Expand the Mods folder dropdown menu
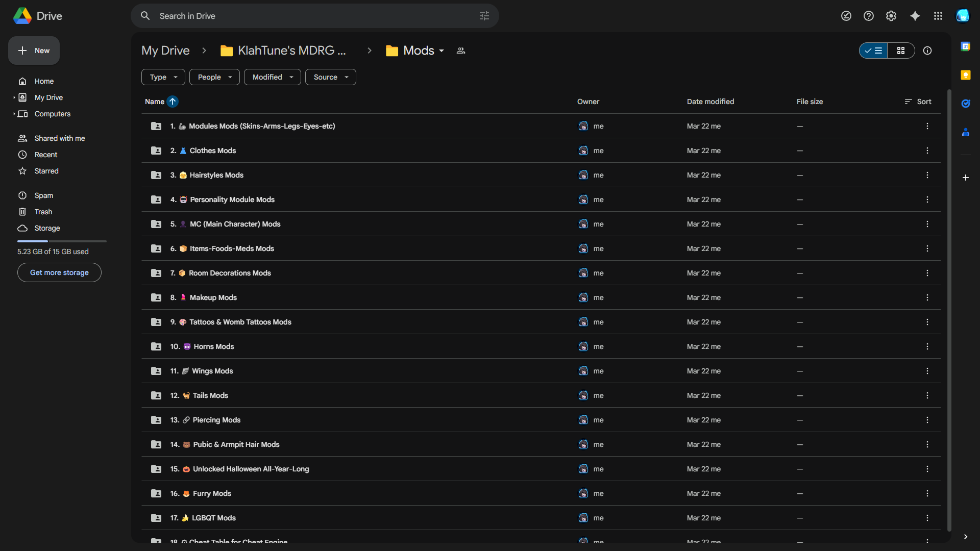980x551 pixels. click(x=442, y=51)
